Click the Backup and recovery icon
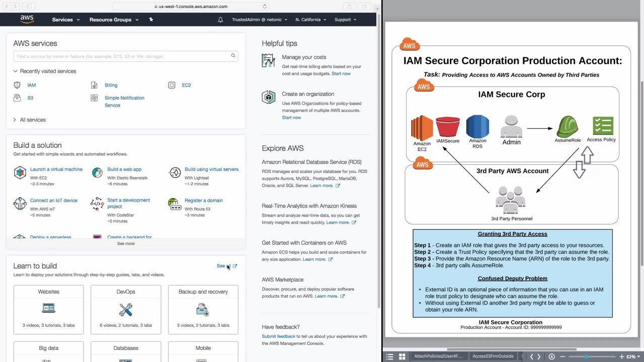Image resolution: width=644 pixels, height=362 pixels. click(x=203, y=309)
